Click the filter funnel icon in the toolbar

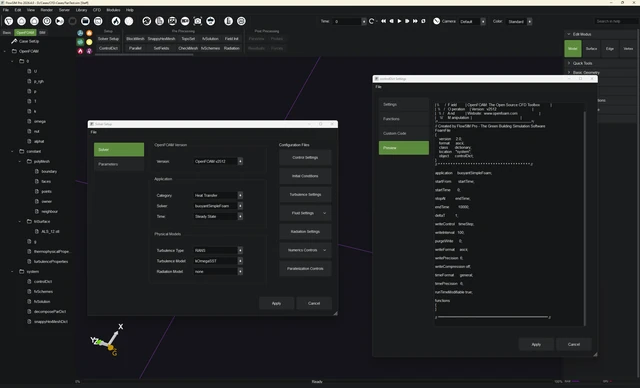9,21
